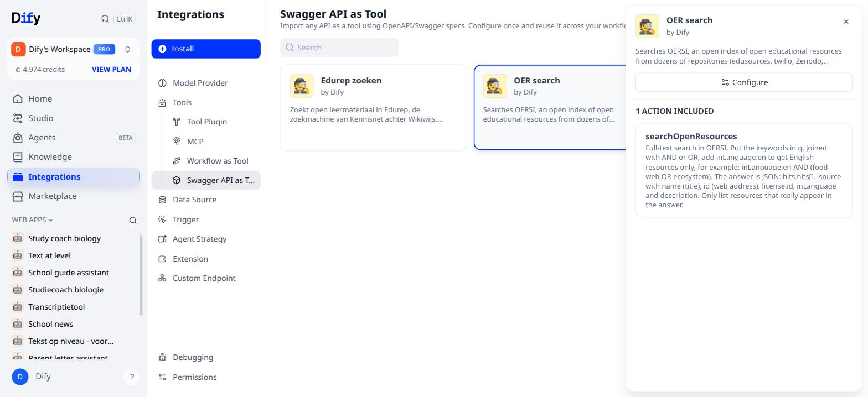Screen dimensions: 868x397
Task: Go to Home
Action: pyautogui.click(x=74, y=99)
